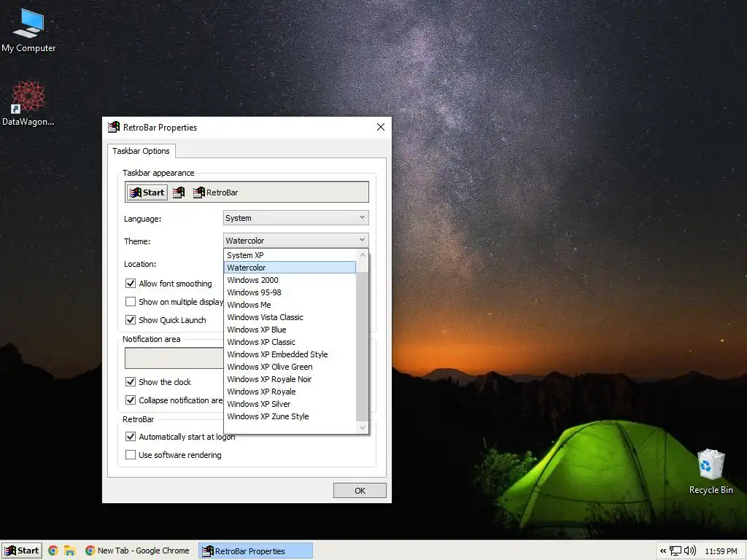Toggle Automatically start at logon
This screenshot has width=747, height=560.
pyautogui.click(x=131, y=437)
